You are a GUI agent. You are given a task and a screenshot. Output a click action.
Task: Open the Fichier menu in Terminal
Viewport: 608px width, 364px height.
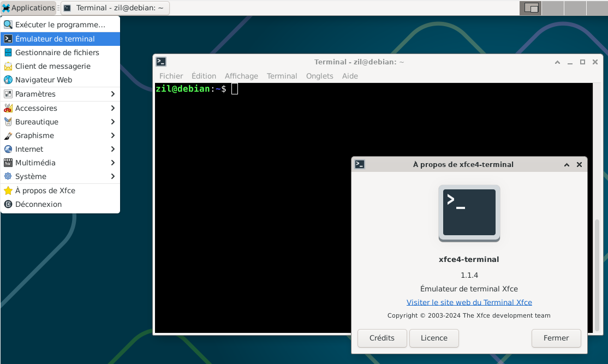tap(171, 76)
